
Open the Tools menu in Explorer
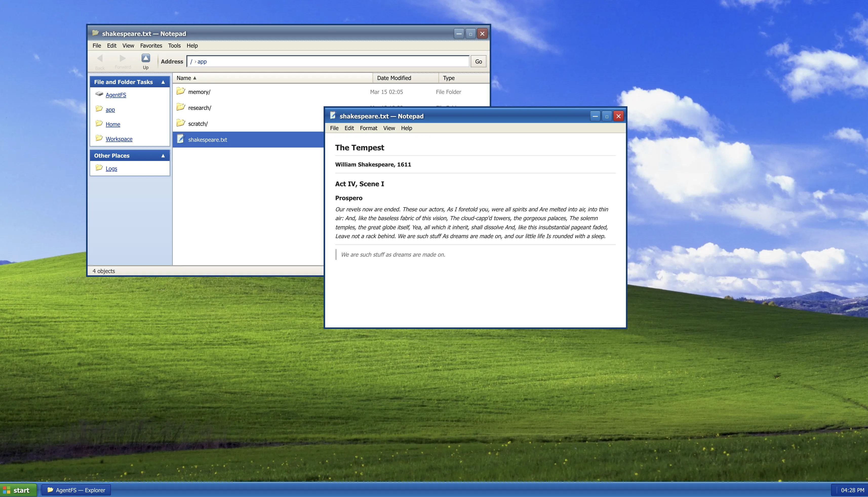(x=174, y=46)
